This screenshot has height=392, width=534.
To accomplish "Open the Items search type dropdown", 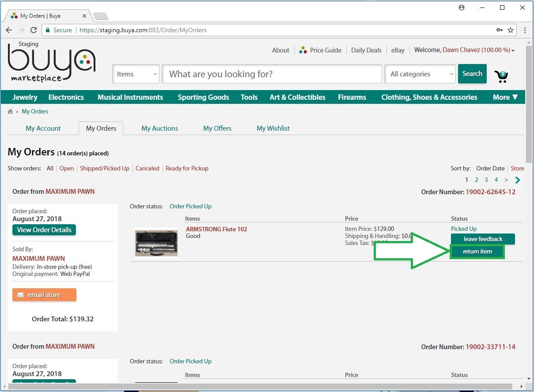I will [136, 74].
